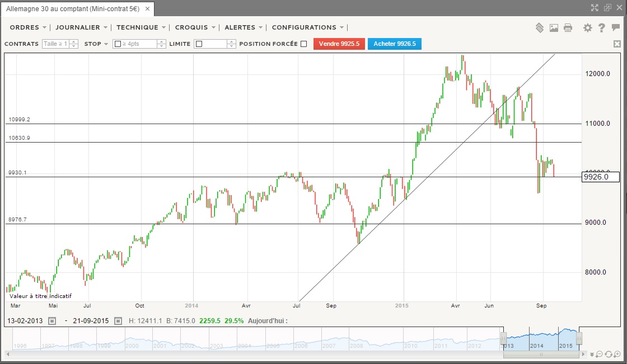The width and height of the screenshot is (627, 364).
Task: Enable the STOP checkbox
Action: coord(118,44)
